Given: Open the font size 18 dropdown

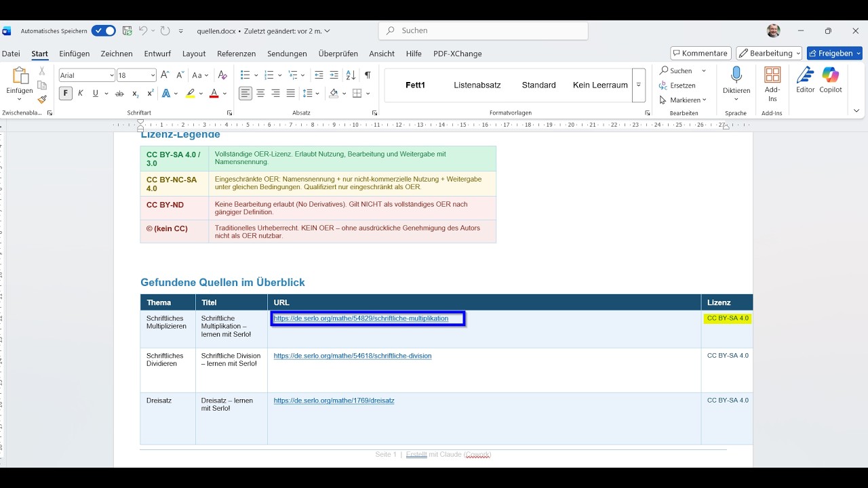Looking at the screenshot, I should [x=153, y=75].
